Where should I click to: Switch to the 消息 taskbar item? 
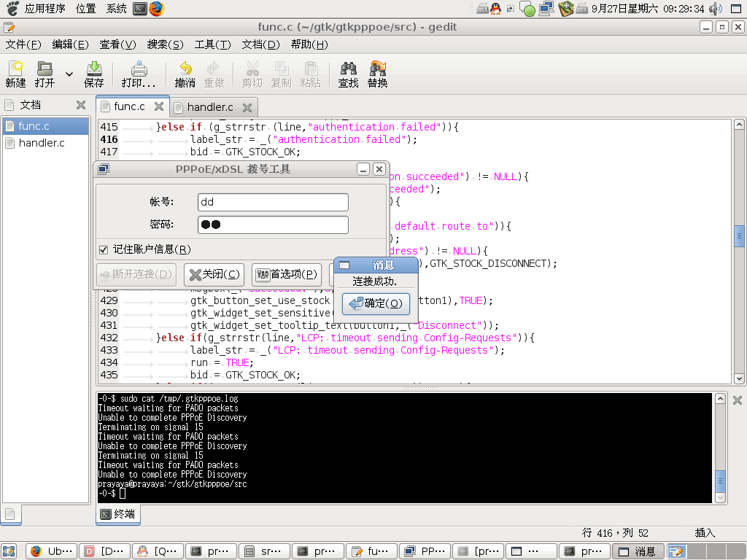(638, 551)
